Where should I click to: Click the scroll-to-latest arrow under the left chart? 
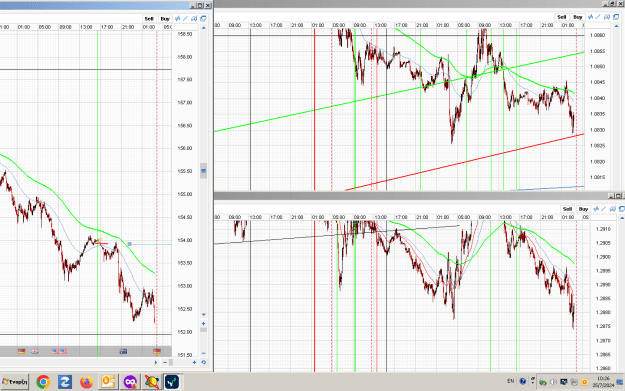click(156, 362)
